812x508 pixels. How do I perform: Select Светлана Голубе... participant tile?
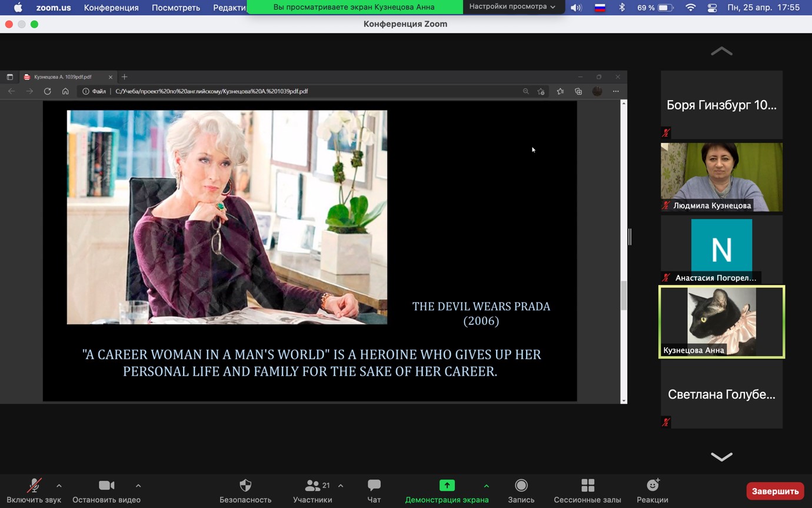coord(721,394)
